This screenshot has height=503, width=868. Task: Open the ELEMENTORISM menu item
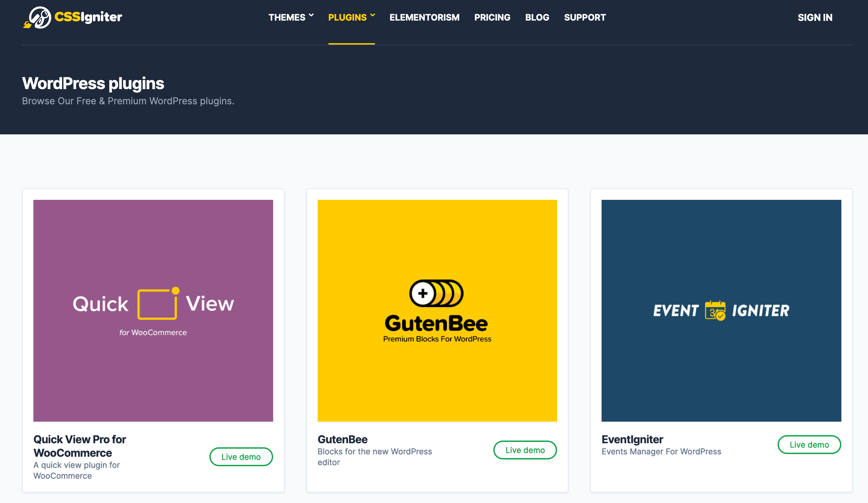[x=424, y=17]
